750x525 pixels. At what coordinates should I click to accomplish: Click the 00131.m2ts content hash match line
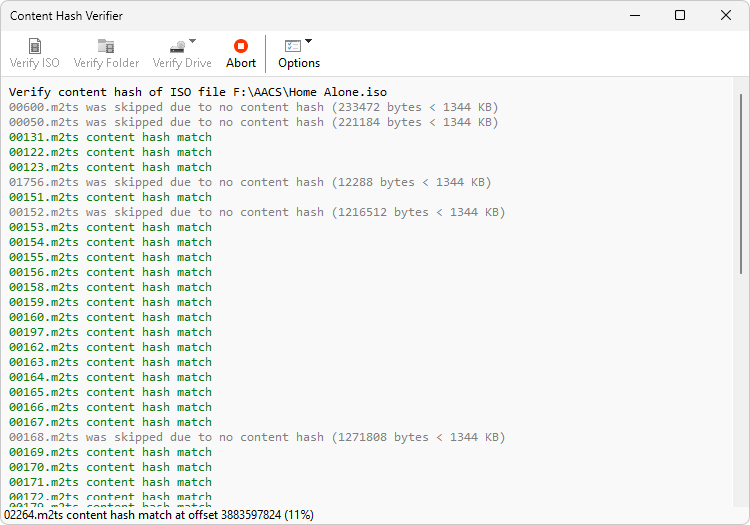click(x=110, y=137)
